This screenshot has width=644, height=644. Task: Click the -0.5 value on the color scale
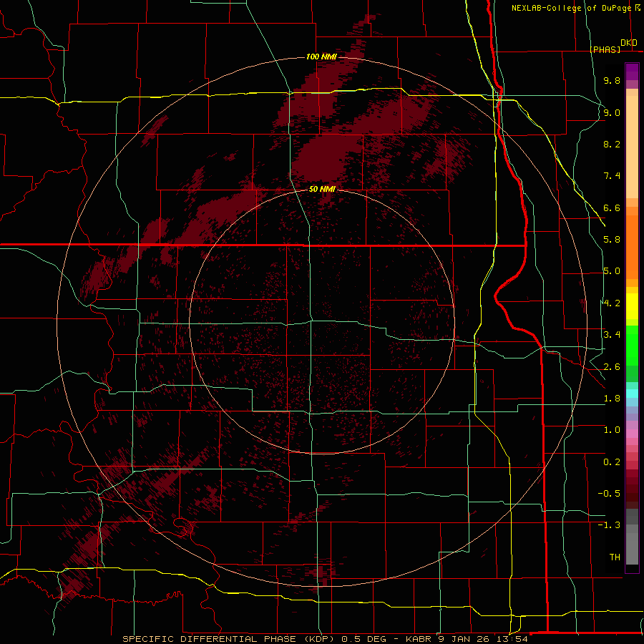click(609, 494)
